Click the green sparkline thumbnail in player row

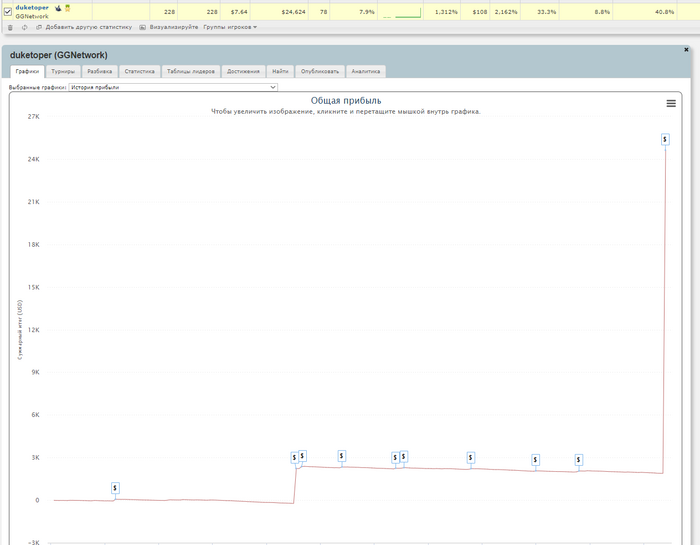coord(402,13)
